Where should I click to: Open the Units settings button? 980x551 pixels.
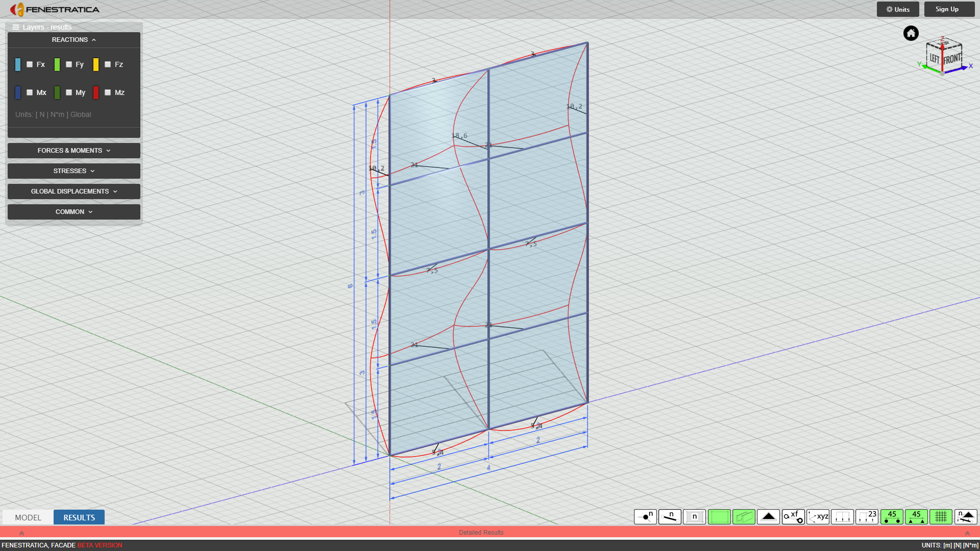point(898,9)
